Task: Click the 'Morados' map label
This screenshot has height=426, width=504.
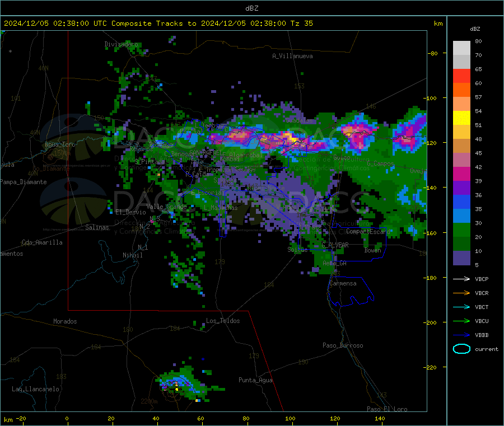Action: click(65, 321)
